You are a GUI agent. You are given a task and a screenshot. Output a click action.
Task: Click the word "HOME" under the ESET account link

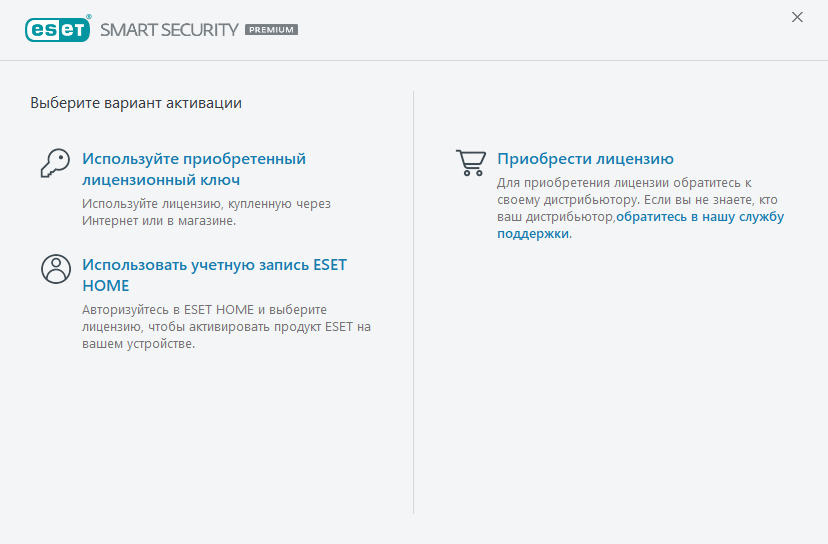click(x=105, y=286)
